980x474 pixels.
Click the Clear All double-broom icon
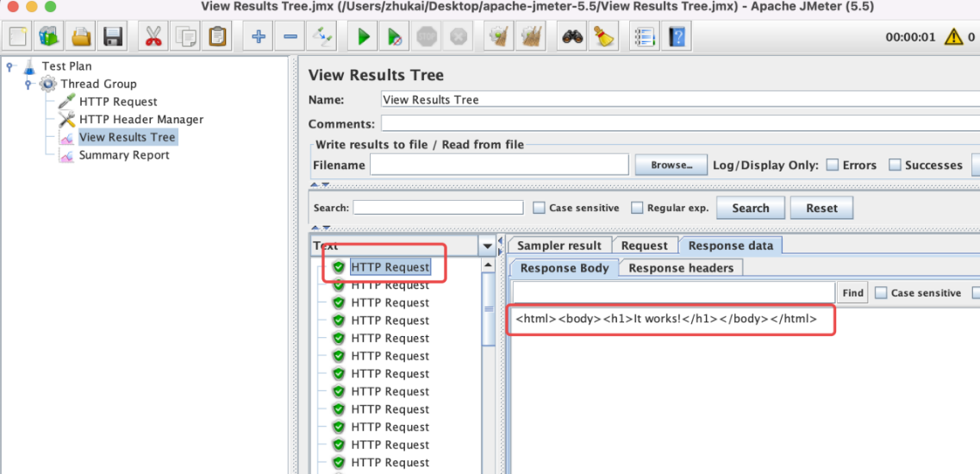pyautogui.click(x=532, y=37)
